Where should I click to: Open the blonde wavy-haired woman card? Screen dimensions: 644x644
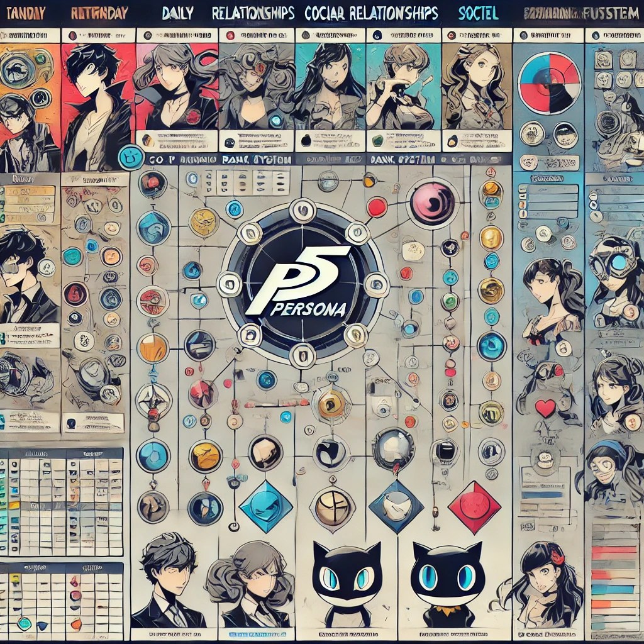tap(477, 86)
